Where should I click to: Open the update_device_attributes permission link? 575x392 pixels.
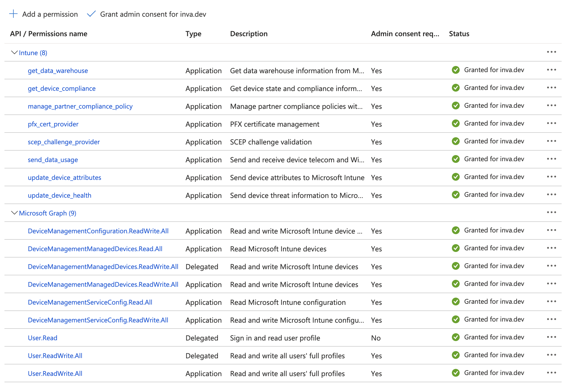coord(64,178)
